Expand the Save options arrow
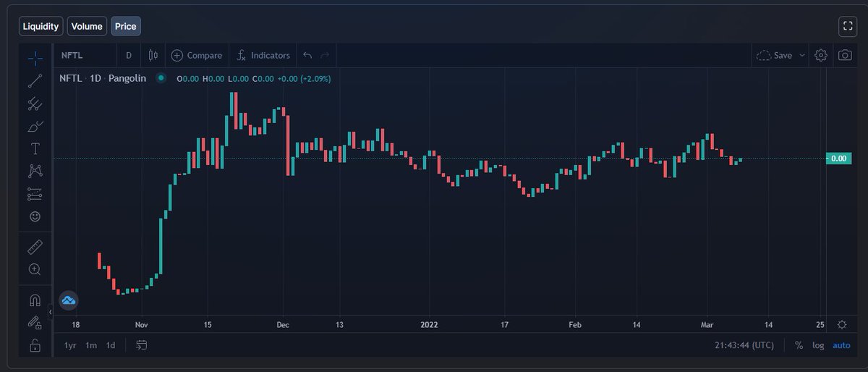The height and width of the screenshot is (372, 868). click(x=802, y=55)
